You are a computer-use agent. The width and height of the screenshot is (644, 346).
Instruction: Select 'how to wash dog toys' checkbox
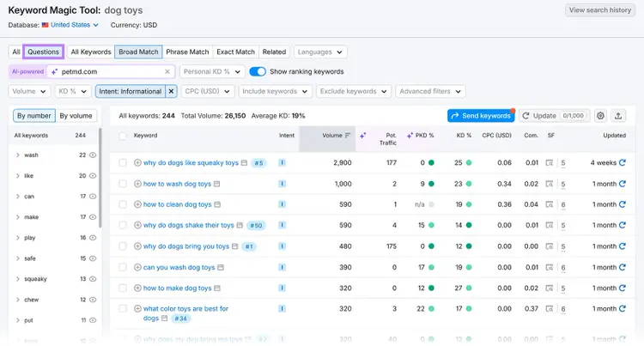[123, 184]
